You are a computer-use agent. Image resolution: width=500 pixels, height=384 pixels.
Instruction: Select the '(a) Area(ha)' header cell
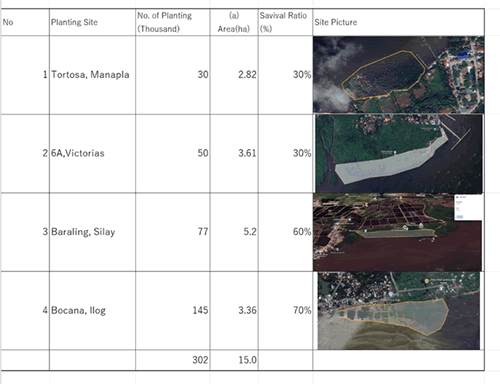point(234,22)
